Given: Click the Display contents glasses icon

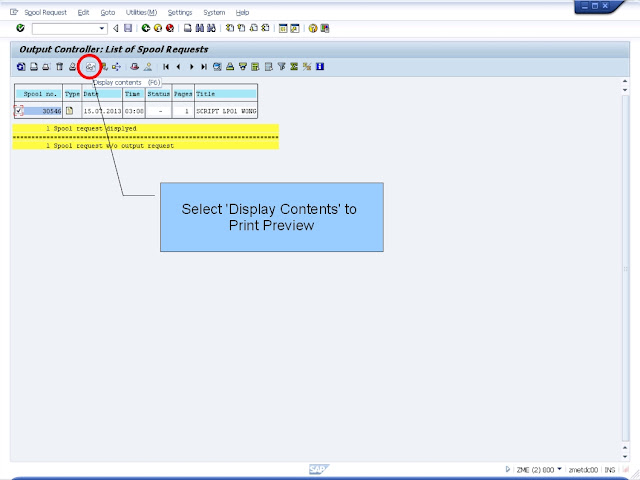Looking at the screenshot, I should click(x=90, y=67).
